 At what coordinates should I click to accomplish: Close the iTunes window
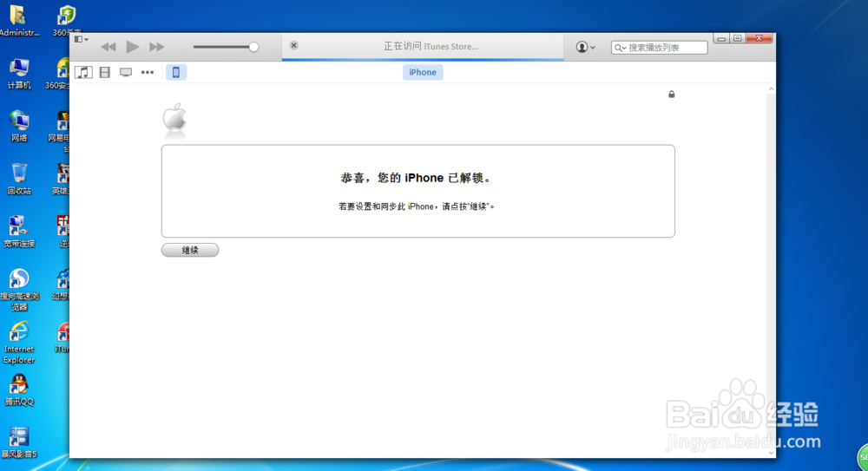click(759, 38)
